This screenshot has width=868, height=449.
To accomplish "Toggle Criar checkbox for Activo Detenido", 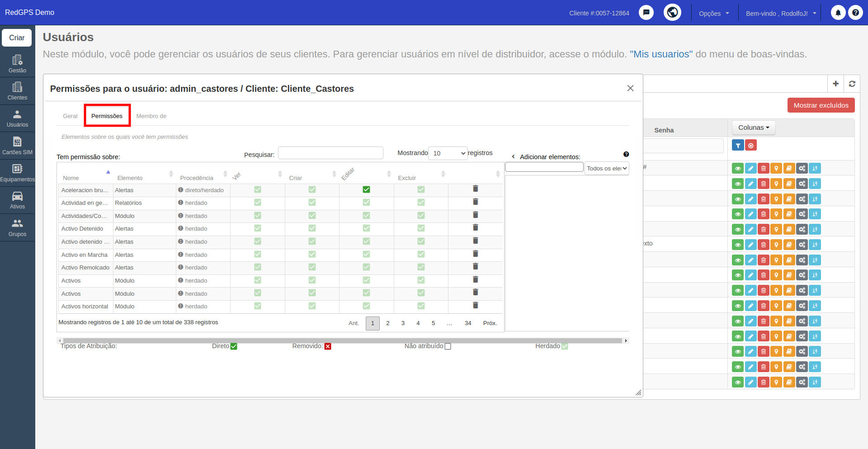I will (x=312, y=228).
